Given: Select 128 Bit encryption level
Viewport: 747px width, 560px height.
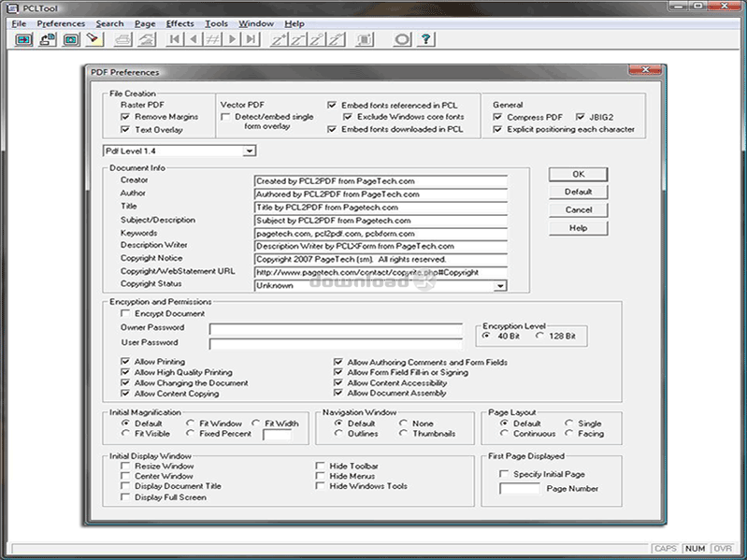Looking at the screenshot, I should point(541,336).
